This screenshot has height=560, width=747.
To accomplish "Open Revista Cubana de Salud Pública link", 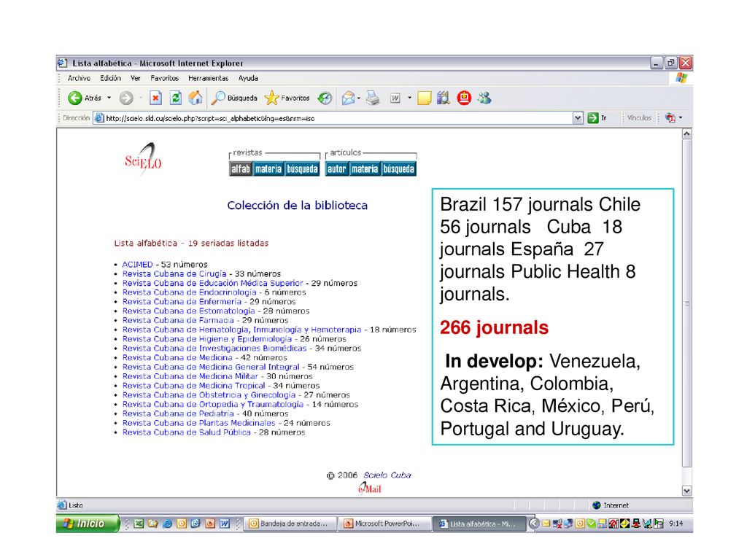I will tap(186, 432).
